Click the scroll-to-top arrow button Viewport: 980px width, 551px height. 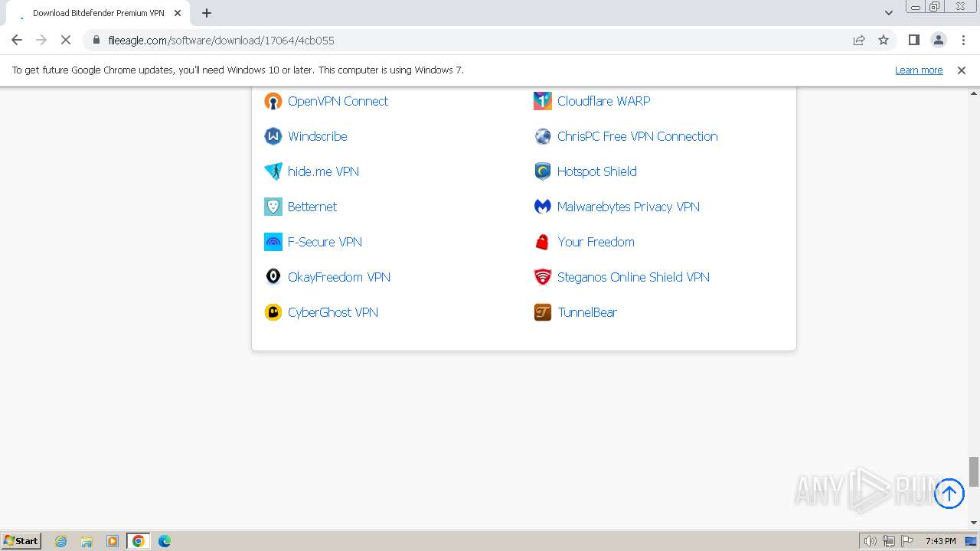coord(949,493)
